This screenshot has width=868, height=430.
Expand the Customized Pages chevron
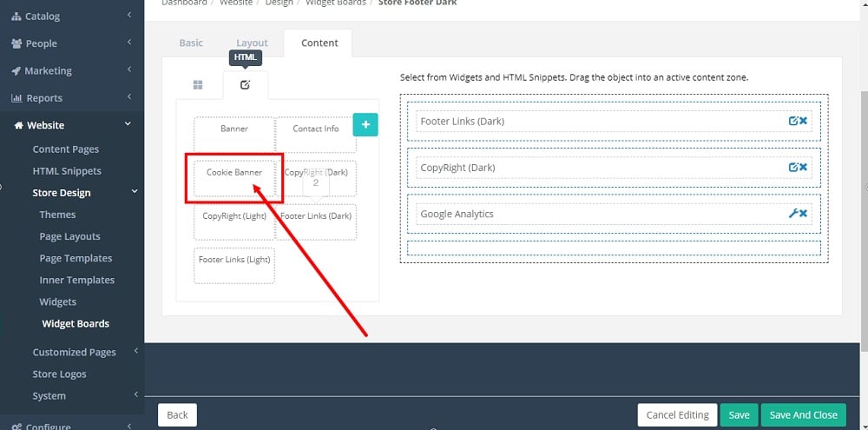click(135, 351)
